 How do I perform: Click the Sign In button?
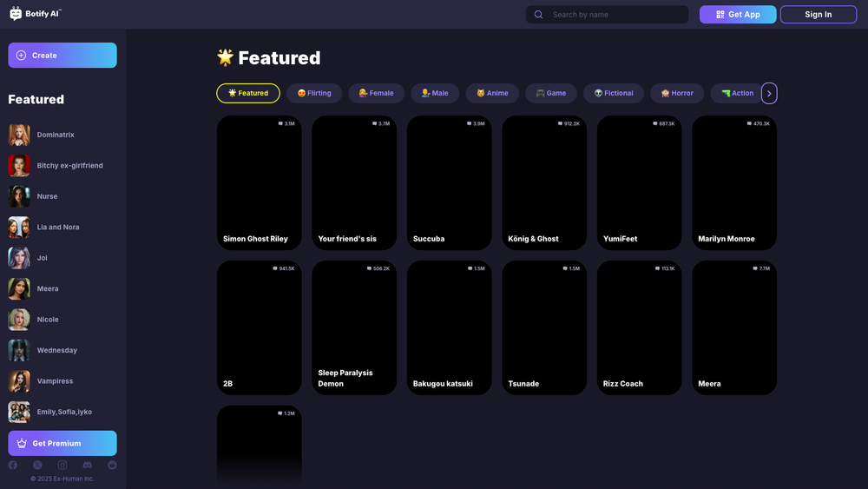[819, 15]
